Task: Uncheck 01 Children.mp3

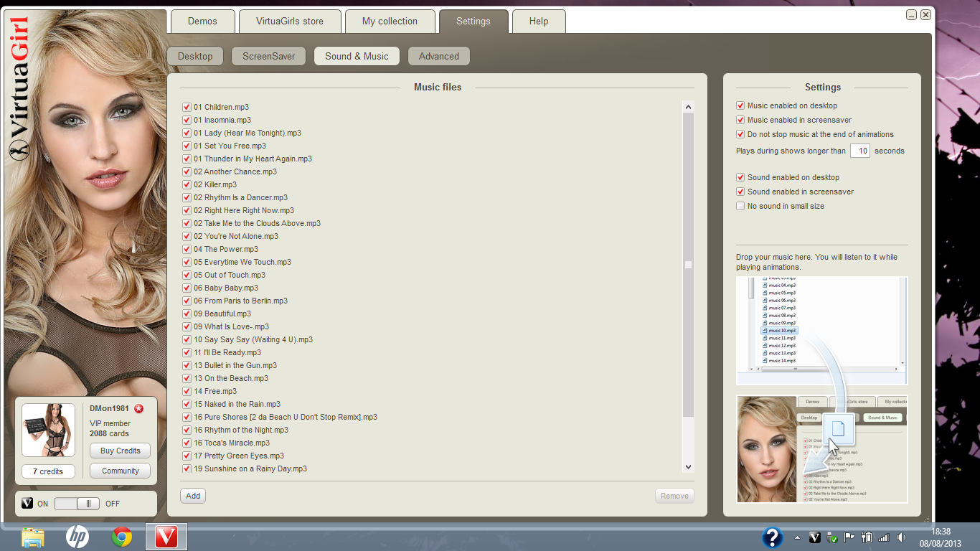Action: (187, 107)
